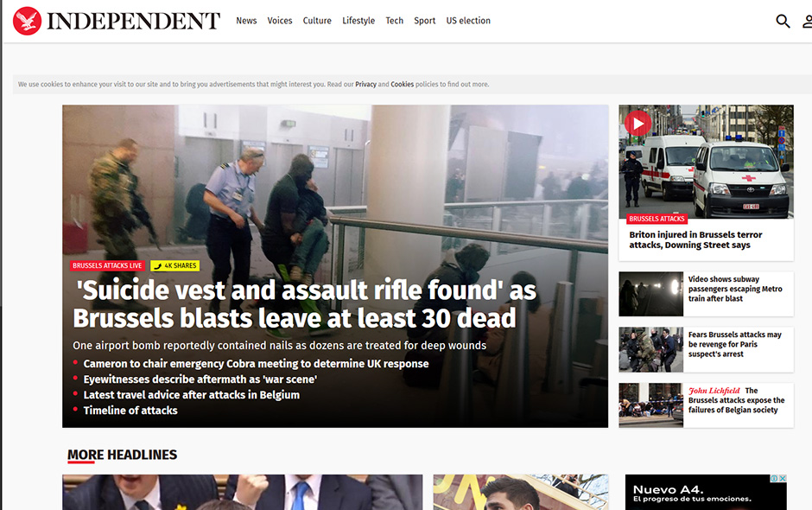
Task: Click the user account icon
Action: point(808,22)
